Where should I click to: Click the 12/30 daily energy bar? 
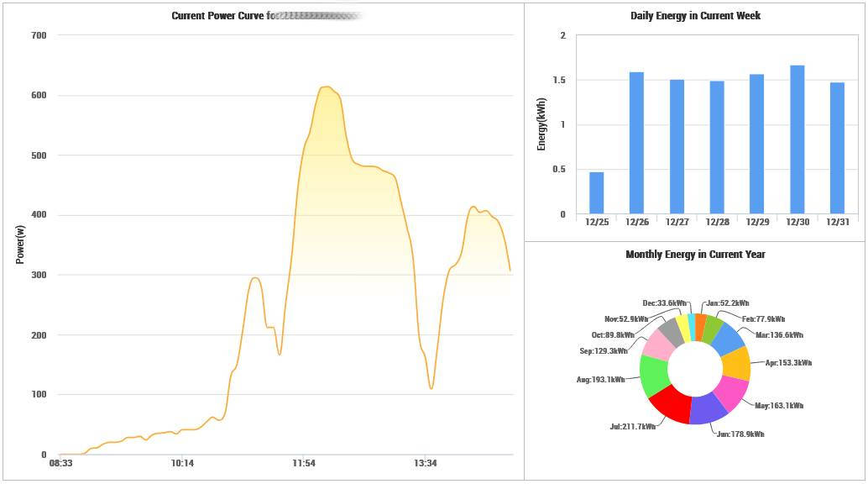click(797, 139)
